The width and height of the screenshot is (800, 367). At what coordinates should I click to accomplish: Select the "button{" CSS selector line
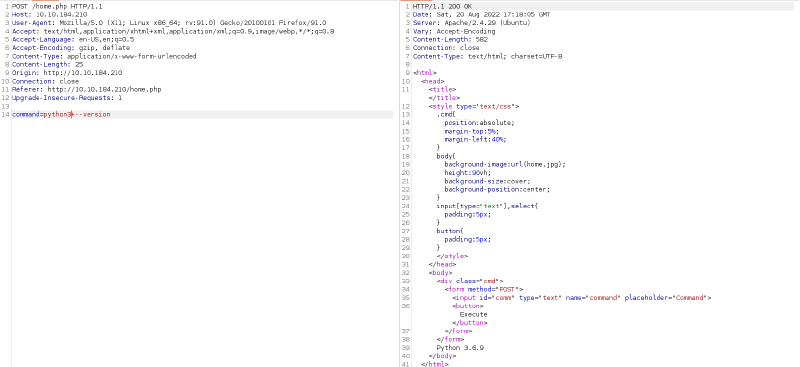click(x=450, y=231)
